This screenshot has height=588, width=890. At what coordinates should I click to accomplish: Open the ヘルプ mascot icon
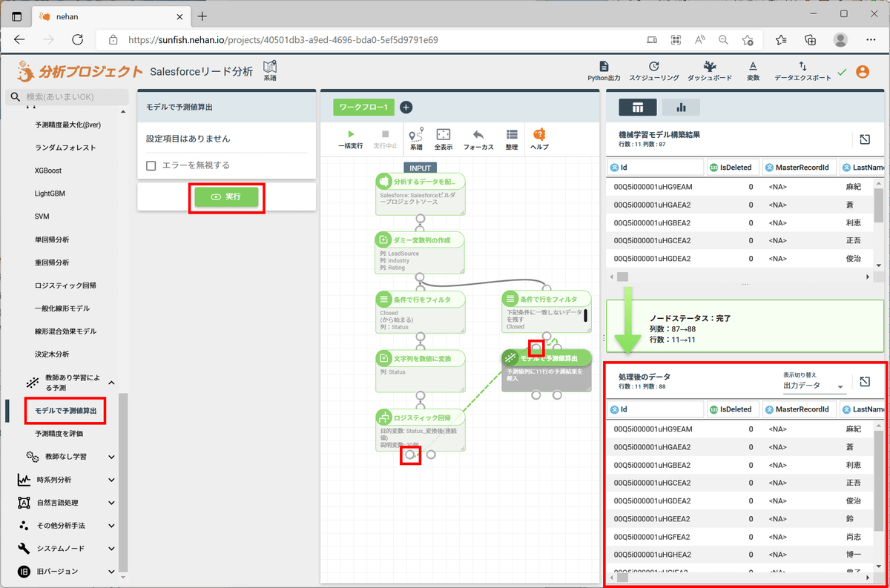[x=539, y=139]
